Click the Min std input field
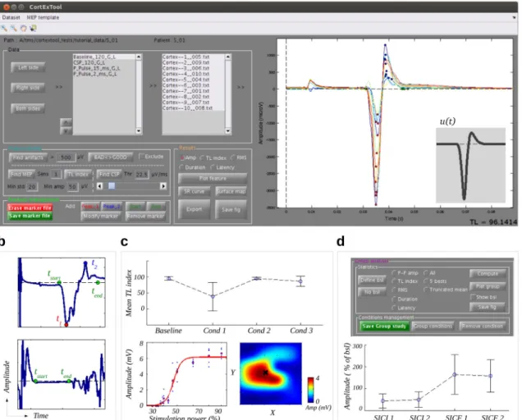This screenshot has width=522, height=420. (32, 187)
